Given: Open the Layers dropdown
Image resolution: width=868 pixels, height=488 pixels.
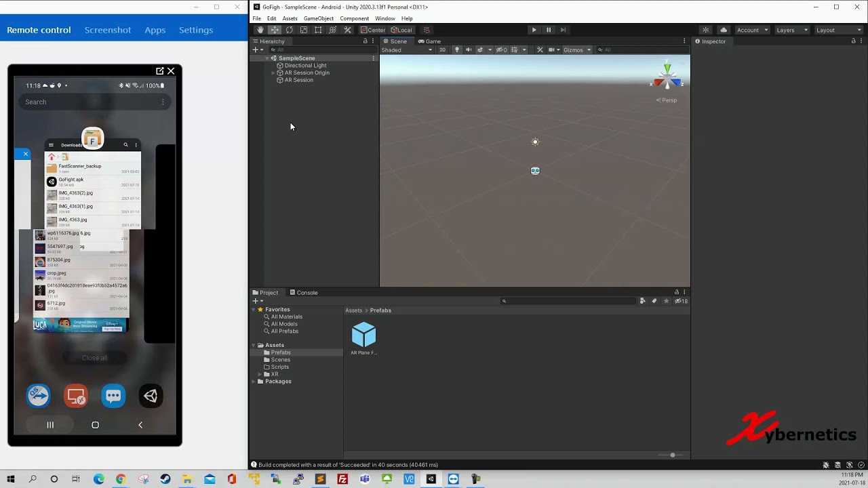Looking at the screenshot, I should 791,30.
